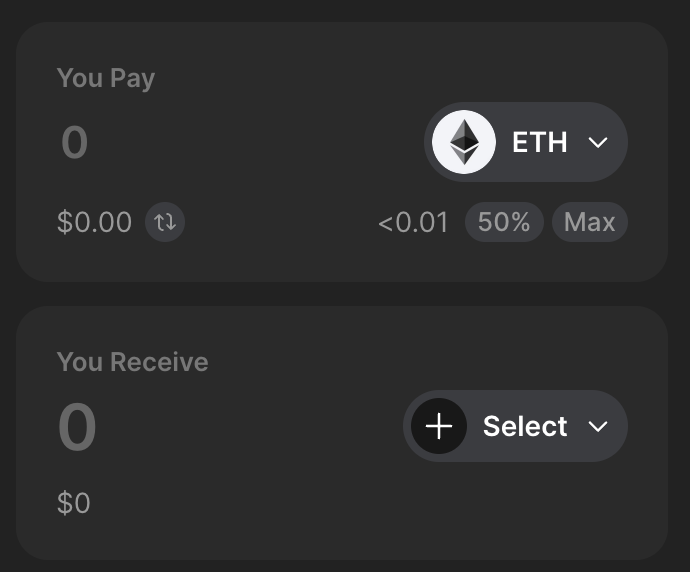The image size is (690, 572).
Task: Click the Select label to choose a token
Action: click(525, 426)
